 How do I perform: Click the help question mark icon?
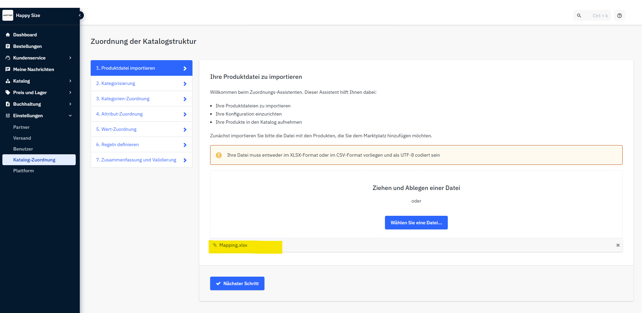pyautogui.click(x=619, y=16)
